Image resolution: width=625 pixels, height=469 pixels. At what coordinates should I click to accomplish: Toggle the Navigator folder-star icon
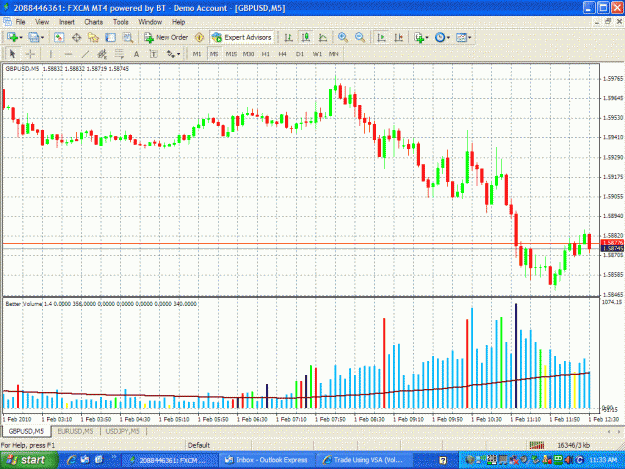tap(93, 37)
